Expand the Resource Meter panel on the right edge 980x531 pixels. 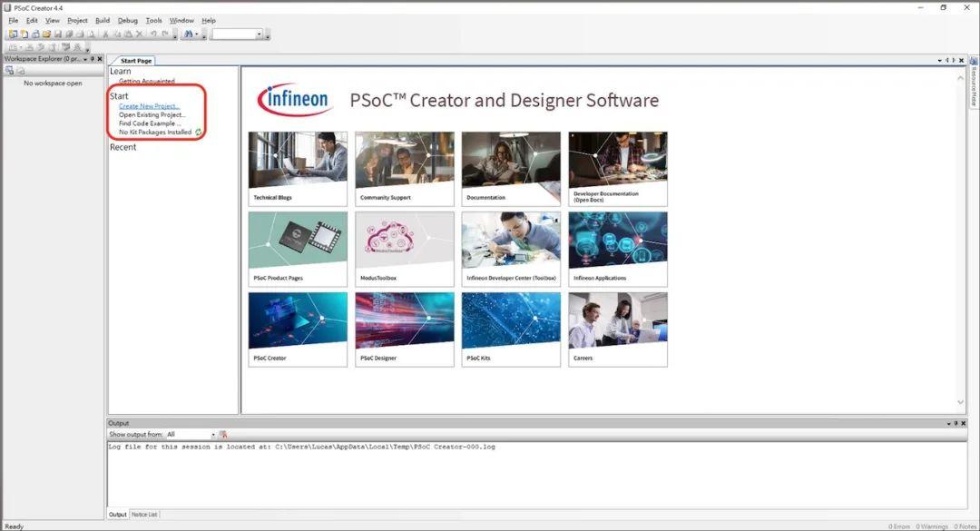point(974,91)
